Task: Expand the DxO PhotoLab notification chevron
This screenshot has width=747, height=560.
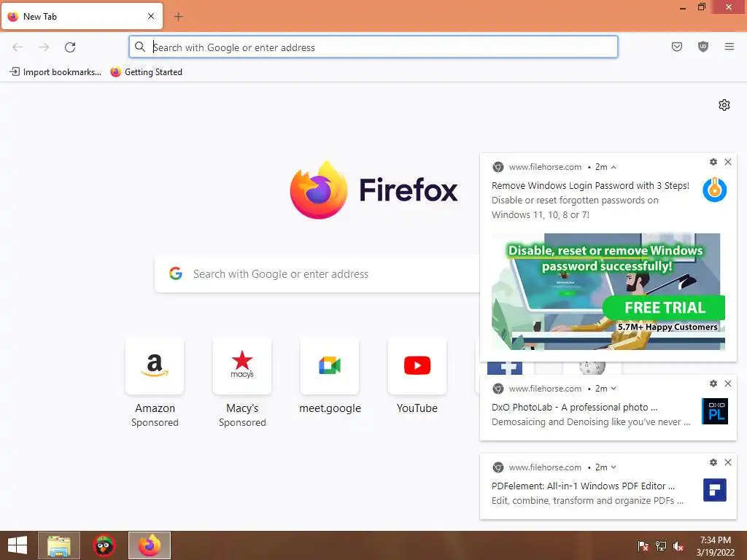Action: pyautogui.click(x=614, y=389)
